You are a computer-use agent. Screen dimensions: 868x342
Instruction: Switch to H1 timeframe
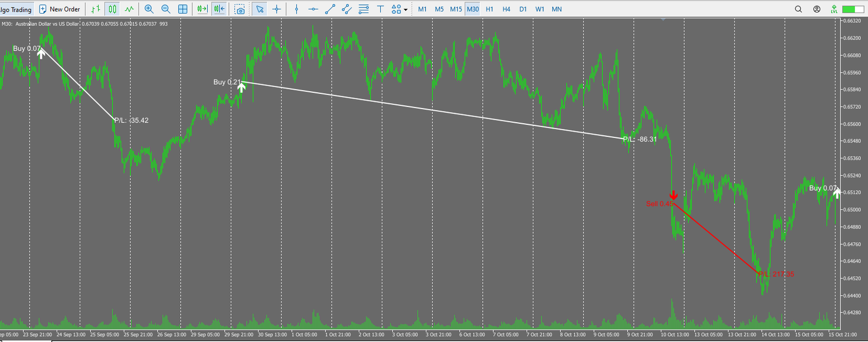(x=489, y=9)
